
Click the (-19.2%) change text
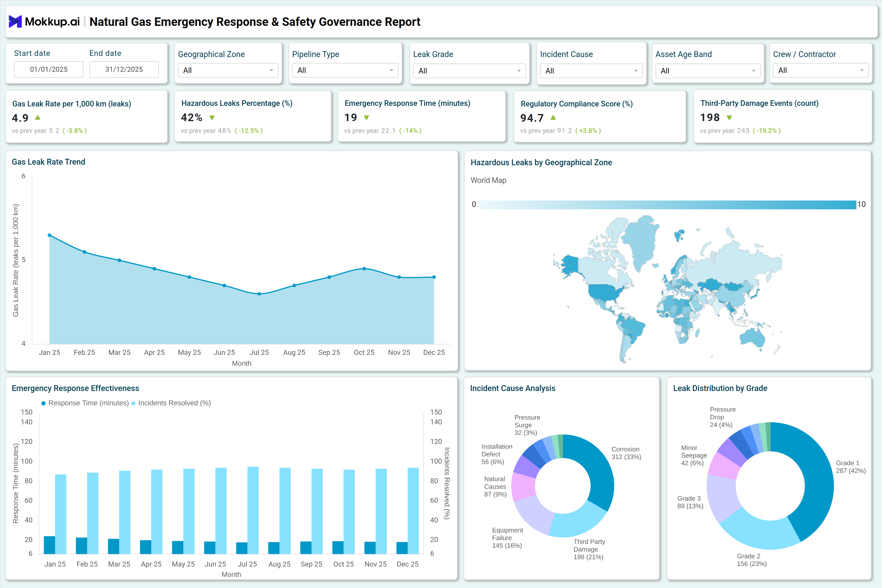click(x=766, y=131)
